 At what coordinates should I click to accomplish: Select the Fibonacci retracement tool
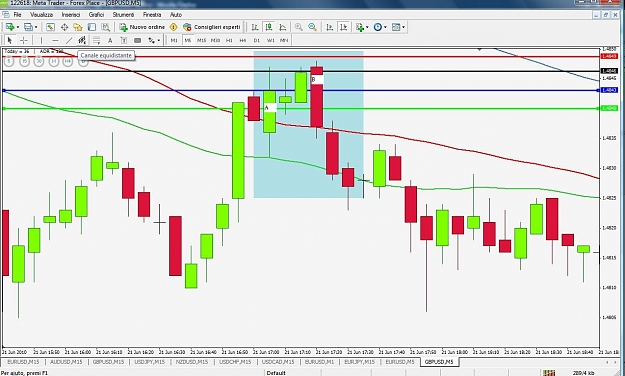(x=96, y=40)
